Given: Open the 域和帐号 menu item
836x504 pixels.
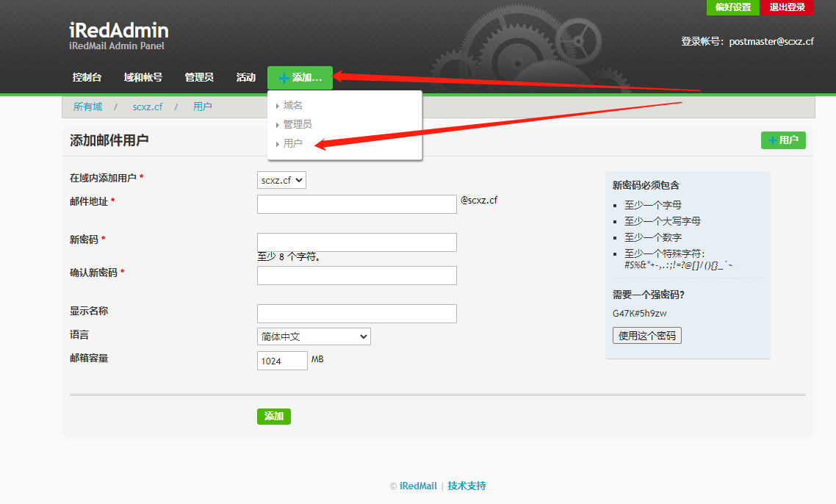Looking at the screenshot, I should [x=143, y=77].
